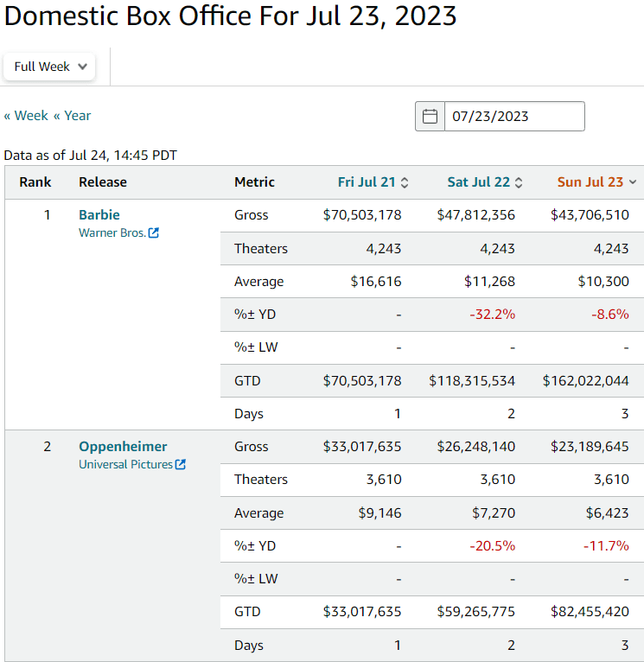Go to the previous Year link
This screenshot has width=644, height=662.
click(x=72, y=116)
